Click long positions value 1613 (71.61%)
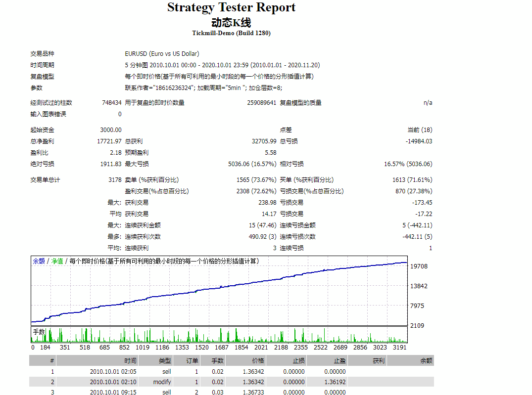The height and width of the screenshot is (395, 532). click(412, 180)
